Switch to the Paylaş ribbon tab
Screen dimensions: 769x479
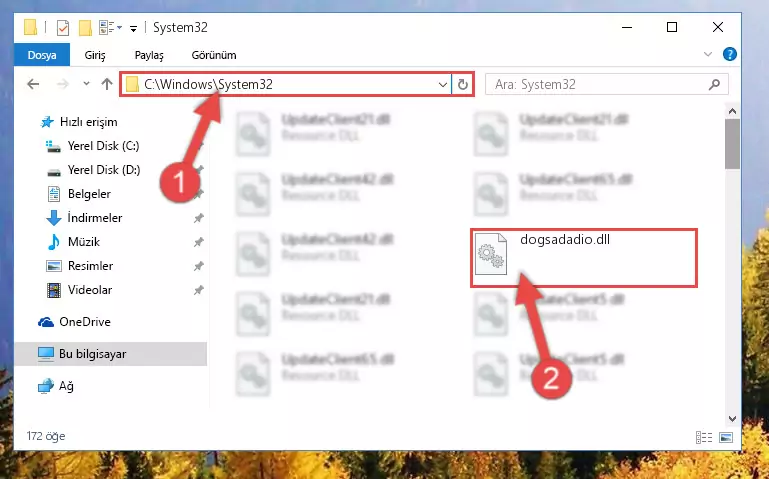pos(149,55)
